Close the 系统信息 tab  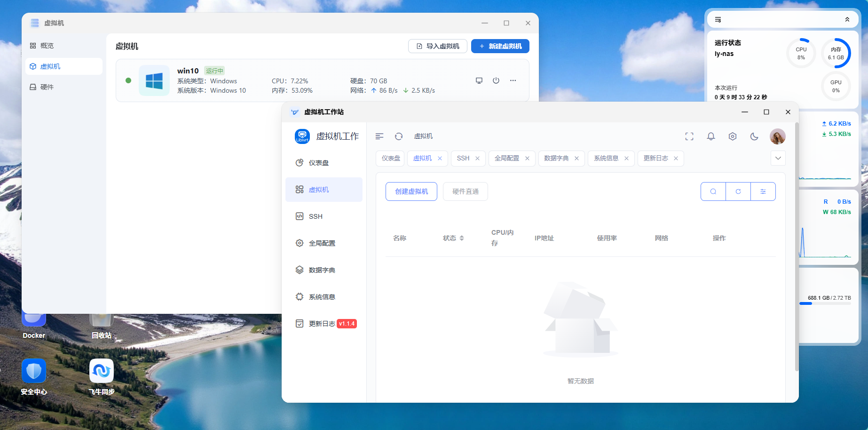point(626,159)
